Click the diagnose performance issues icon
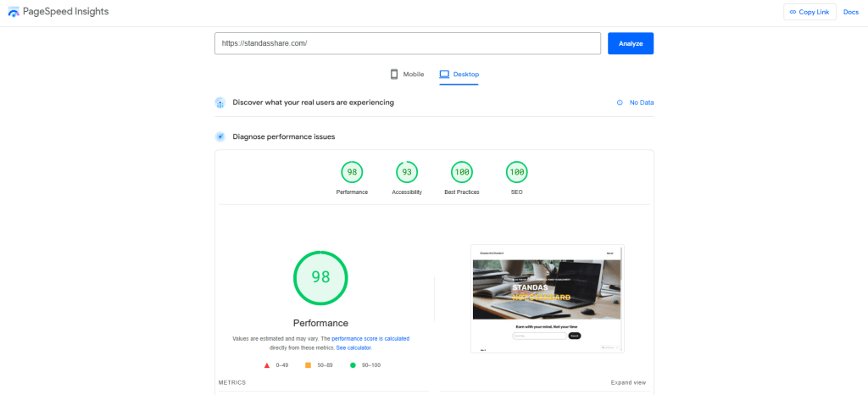 click(x=220, y=136)
